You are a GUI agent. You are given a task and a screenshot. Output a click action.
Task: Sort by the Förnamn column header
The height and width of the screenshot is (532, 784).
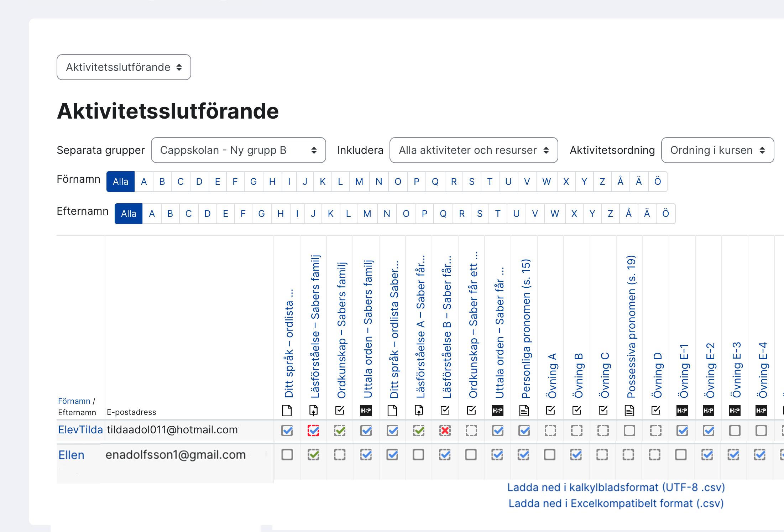74,401
